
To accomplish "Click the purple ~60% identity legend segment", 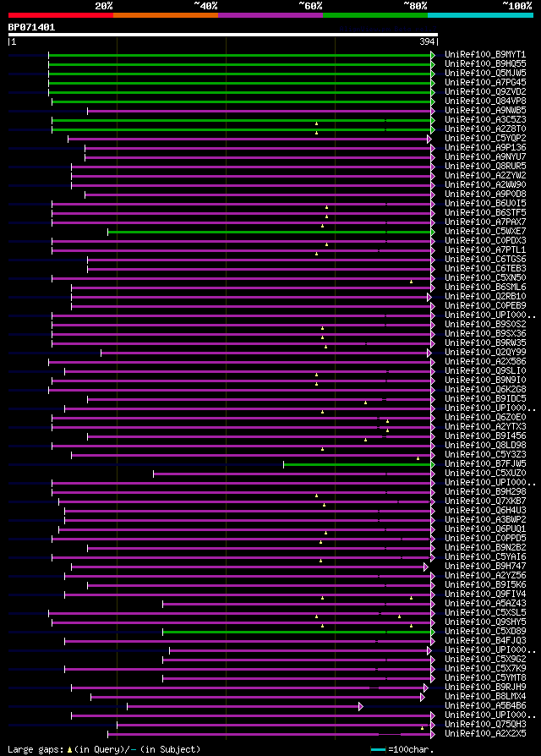I will point(270,15).
